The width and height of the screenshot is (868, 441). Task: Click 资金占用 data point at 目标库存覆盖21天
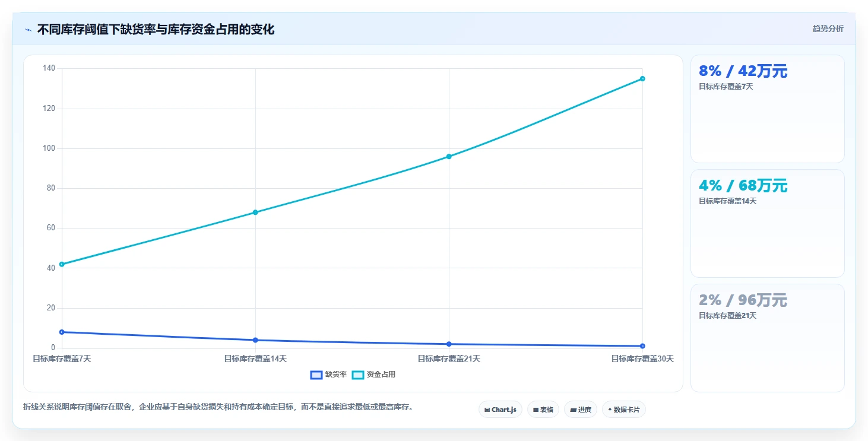(449, 156)
